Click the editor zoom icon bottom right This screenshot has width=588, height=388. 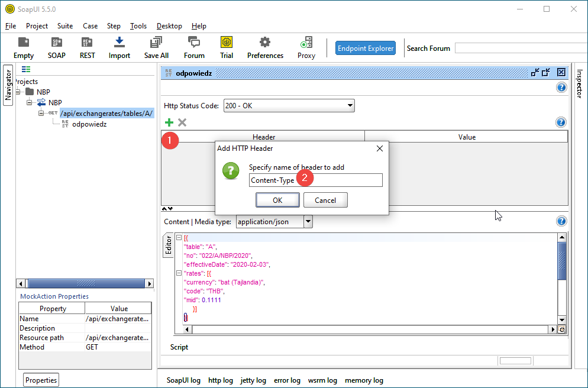pyautogui.click(x=562, y=329)
